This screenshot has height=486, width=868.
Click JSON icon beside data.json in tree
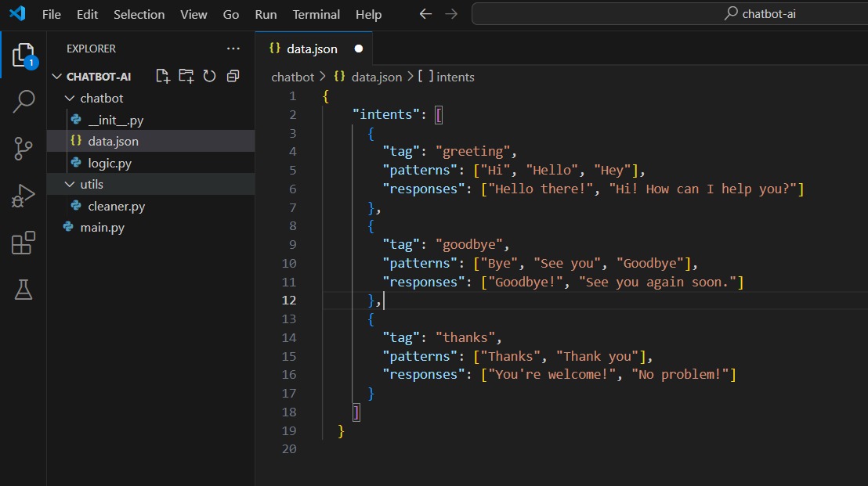[x=77, y=141]
